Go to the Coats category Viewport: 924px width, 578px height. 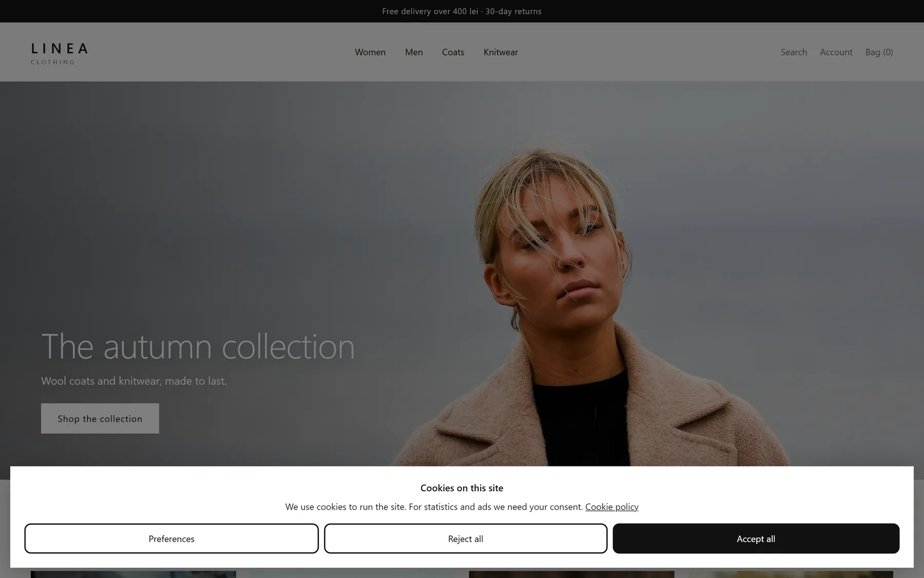pyautogui.click(x=453, y=52)
